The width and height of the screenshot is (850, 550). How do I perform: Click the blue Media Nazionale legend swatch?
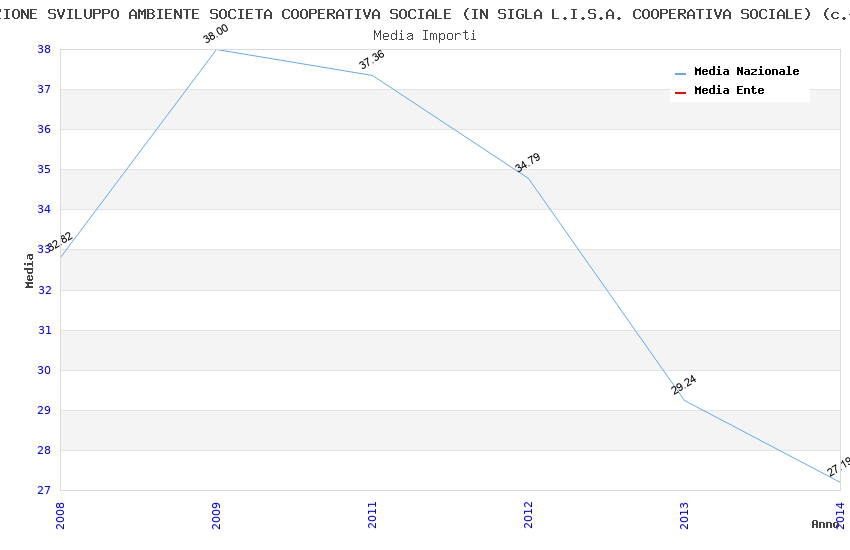[x=681, y=73]
